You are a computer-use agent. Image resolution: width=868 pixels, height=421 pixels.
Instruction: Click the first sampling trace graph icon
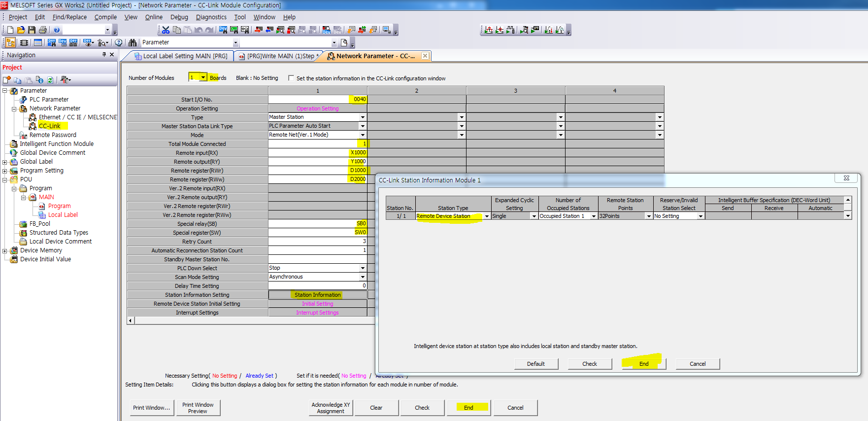pos(489,30)
